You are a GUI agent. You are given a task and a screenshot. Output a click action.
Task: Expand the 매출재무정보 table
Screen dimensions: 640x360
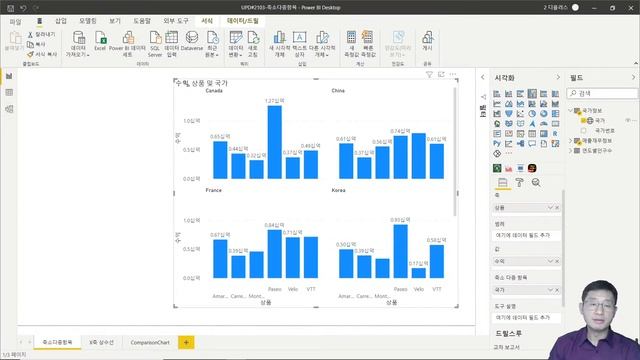click(571, 141)
